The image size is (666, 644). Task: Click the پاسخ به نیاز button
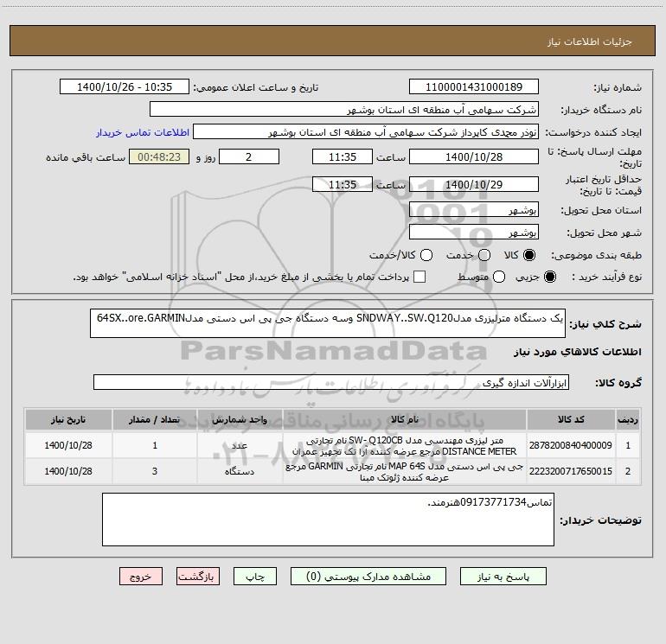coord(503,577)
